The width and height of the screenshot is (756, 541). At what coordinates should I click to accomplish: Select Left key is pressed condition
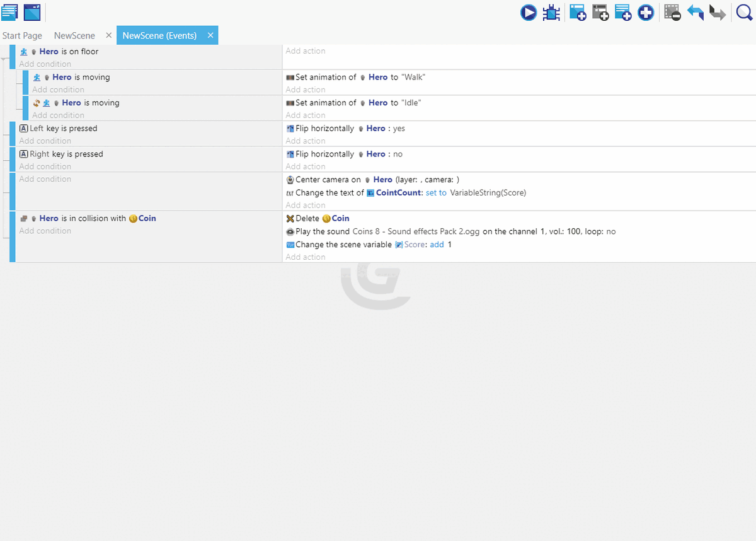click(58, 128)
